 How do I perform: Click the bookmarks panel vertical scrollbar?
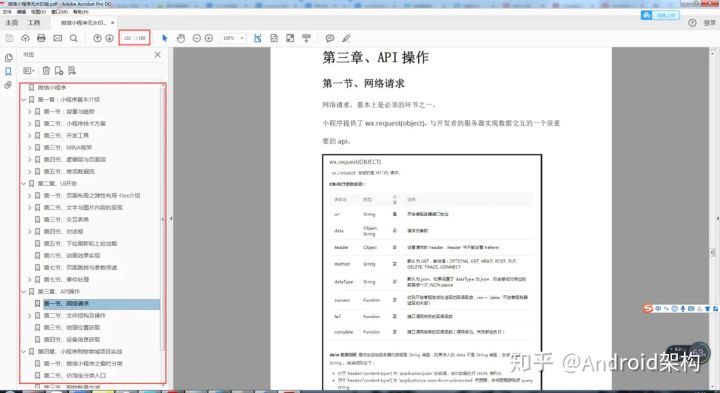[163, 219]
